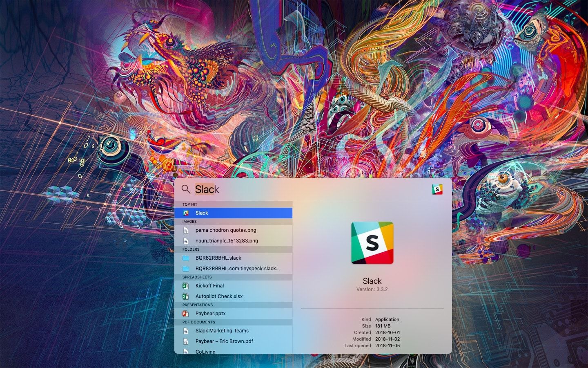This screenshot has width=588, height=368.
Task: Select Paybear – Eric Brown.pdf result
Action: click(x=233, y=341)
